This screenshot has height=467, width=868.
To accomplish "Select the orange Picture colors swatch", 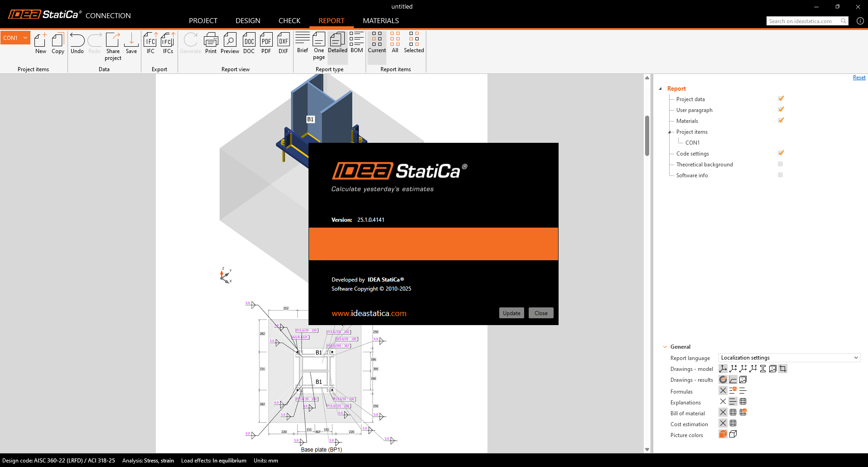I will (723, 434).
